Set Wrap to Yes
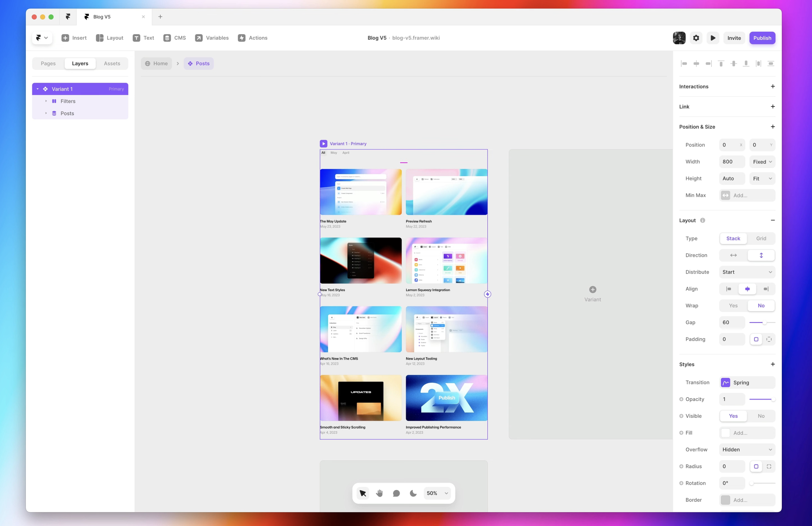The image size is (812, 526). pyautogui.click(x=733, y=306)
